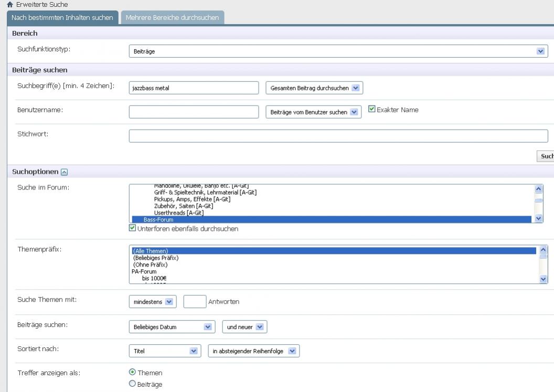Toggle the Exakter Name checkbox

371,109
